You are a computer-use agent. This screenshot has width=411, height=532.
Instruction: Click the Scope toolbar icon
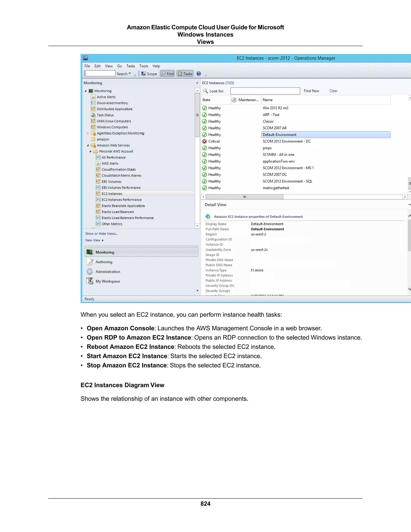pos(144,74)
